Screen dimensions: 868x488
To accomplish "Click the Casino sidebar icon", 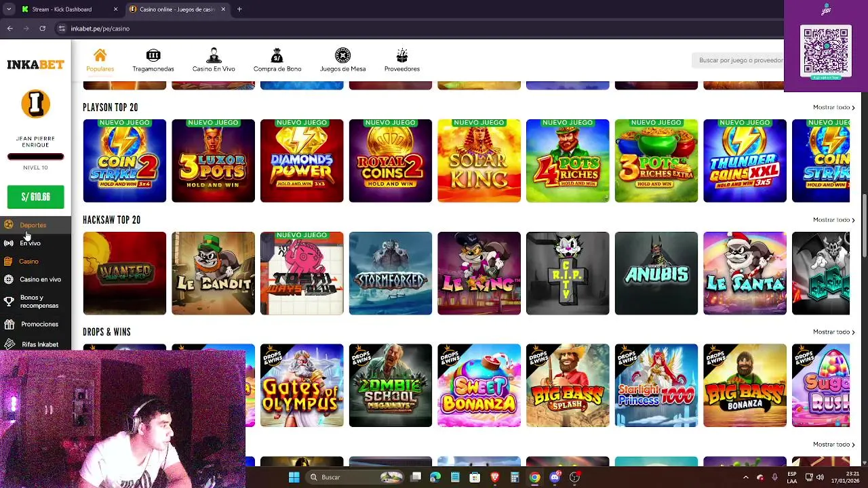I will (9, 261).
